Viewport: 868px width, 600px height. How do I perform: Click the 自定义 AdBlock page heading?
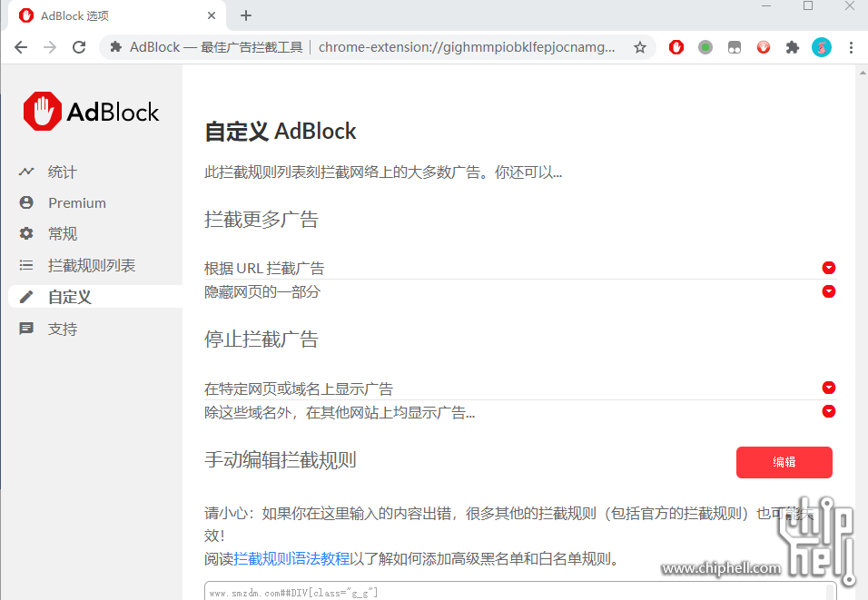pos(281,132)
